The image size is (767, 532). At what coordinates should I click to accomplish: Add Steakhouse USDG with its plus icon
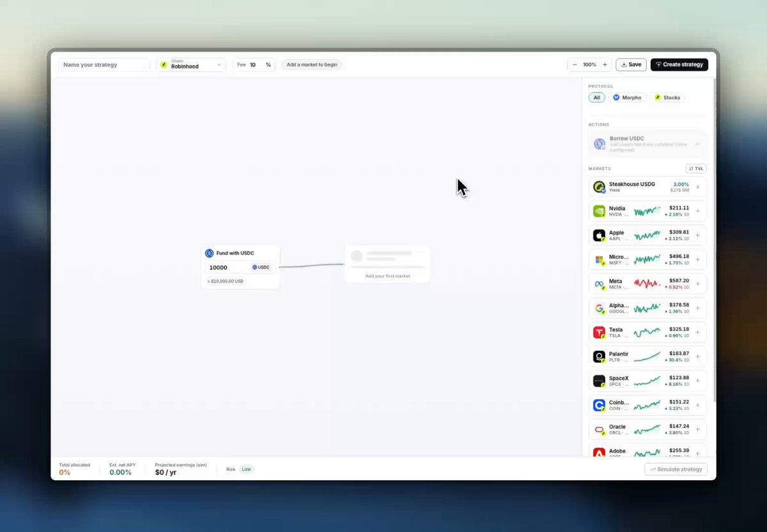(x=697, y=186)
